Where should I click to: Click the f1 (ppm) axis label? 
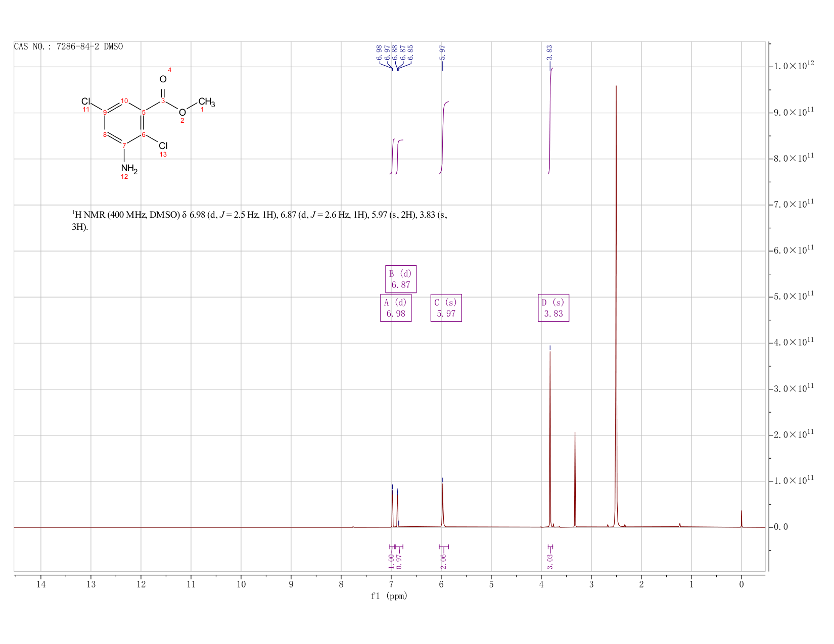(389, 596)
